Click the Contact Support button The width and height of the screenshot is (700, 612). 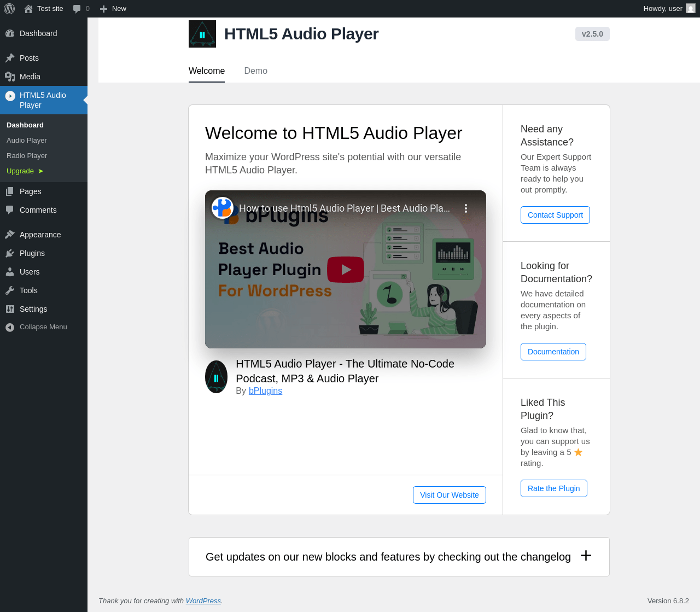coord(555,215)
